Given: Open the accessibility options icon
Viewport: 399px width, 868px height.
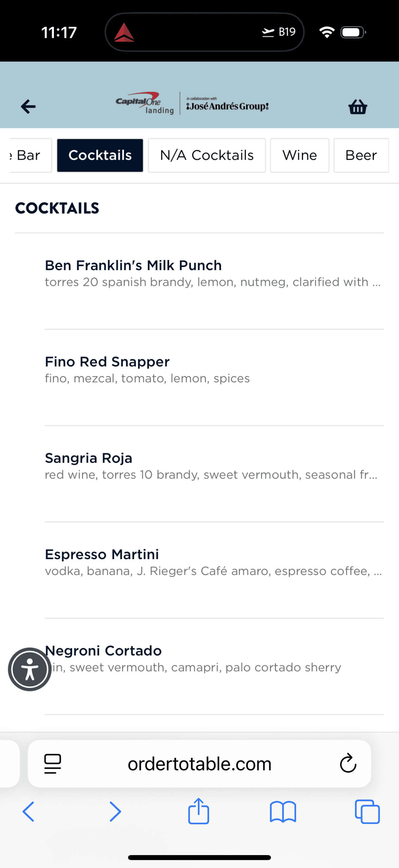Looking at the screenshot, I should (30, 670).
